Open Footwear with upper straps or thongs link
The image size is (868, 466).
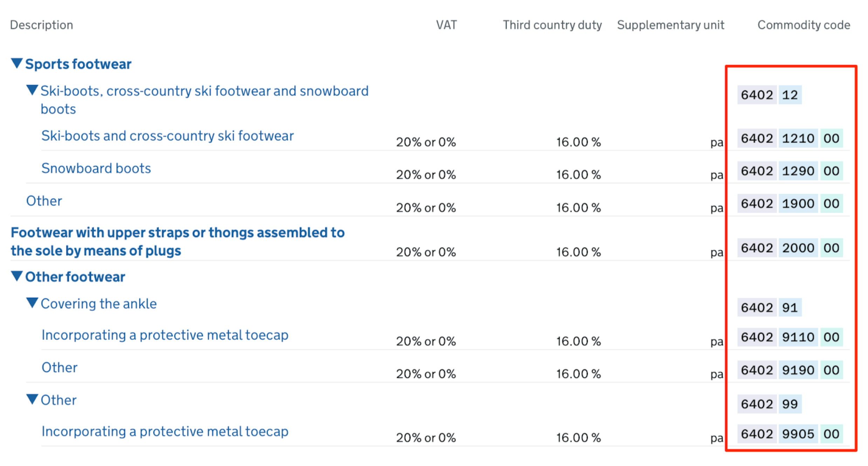coord(178,242)
